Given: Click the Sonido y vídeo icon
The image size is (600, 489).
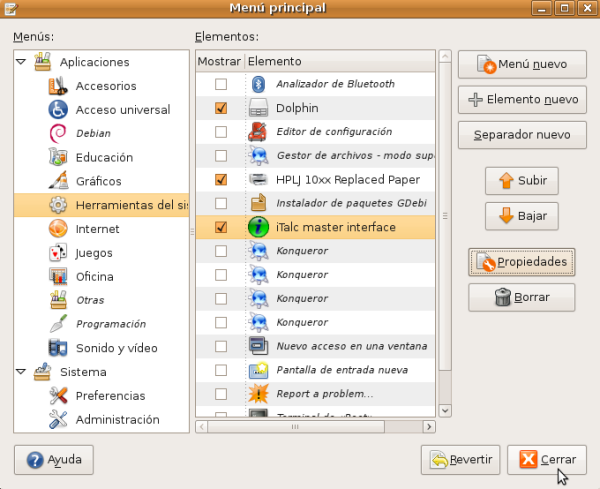Looking at the screenshot, I should click(58, 348).
